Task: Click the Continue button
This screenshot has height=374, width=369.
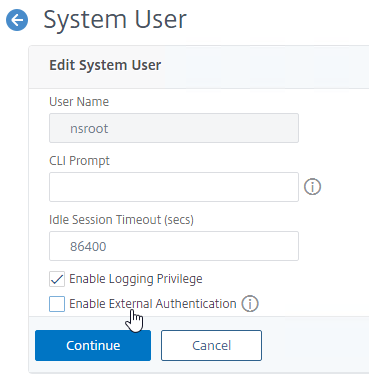Action: click(x=93, y=345)
